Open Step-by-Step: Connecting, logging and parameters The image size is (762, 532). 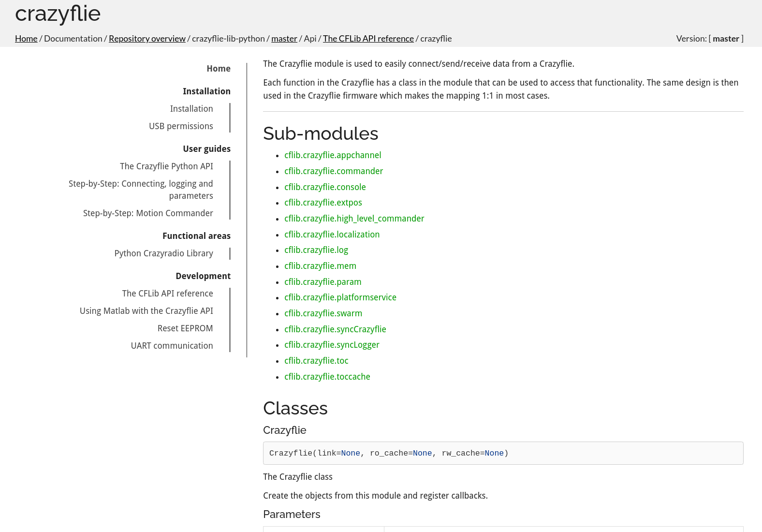[141, 190]
